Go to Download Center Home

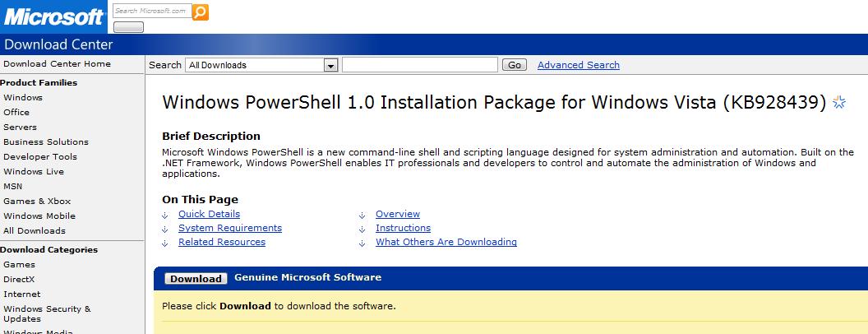[x=57, y=63]
